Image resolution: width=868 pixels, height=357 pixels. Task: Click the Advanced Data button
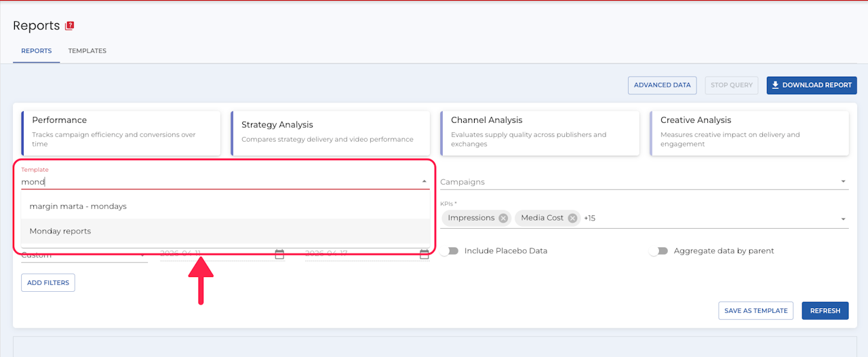click(x=663, y=86)
